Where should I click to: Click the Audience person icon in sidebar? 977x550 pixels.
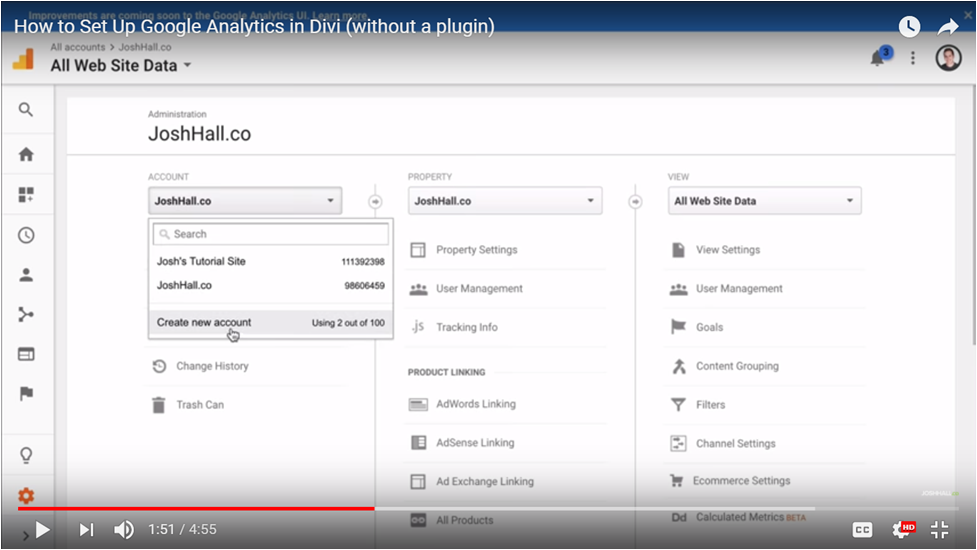pos(26,275)
